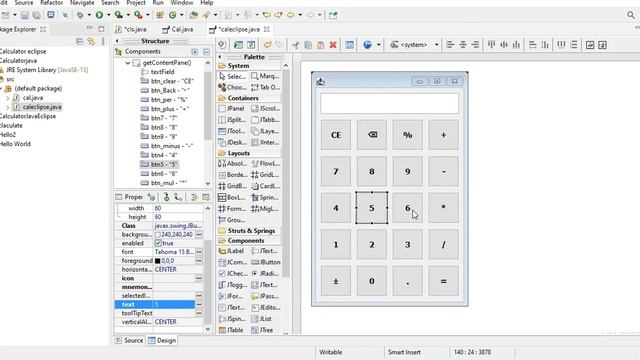Pick JButton component from Palette
This screenshot has width=640, height=360.
266,262
